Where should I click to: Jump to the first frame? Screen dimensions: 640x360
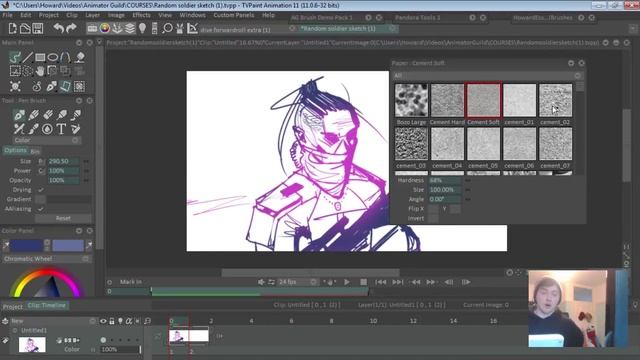pyautogui.click(x=380, y=282)
